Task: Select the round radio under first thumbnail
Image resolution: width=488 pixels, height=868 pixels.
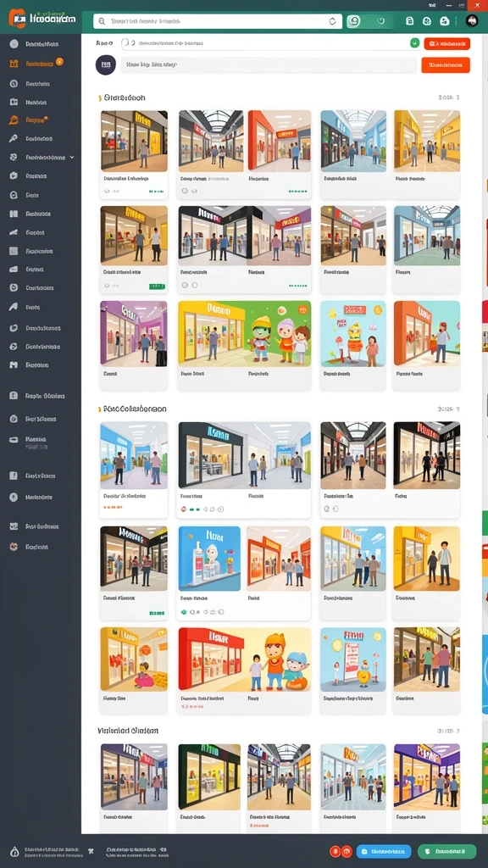Action: point(107,191)
